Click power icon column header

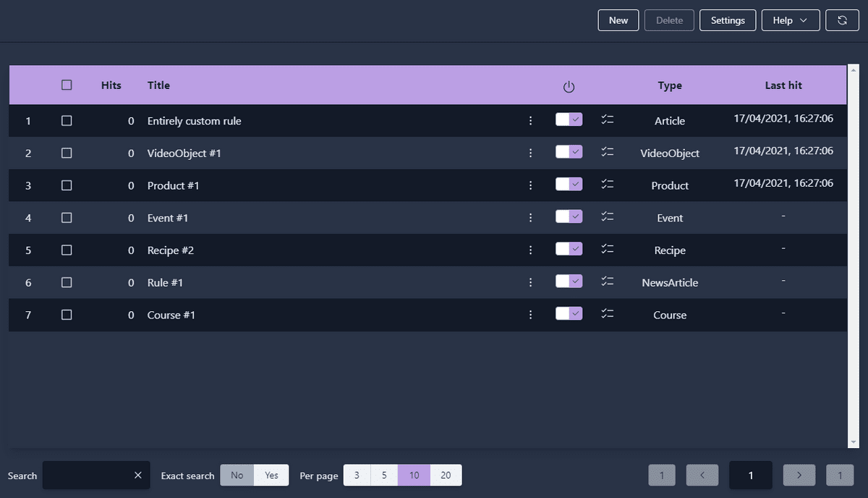pyautogui.click(x=569, y=87)
